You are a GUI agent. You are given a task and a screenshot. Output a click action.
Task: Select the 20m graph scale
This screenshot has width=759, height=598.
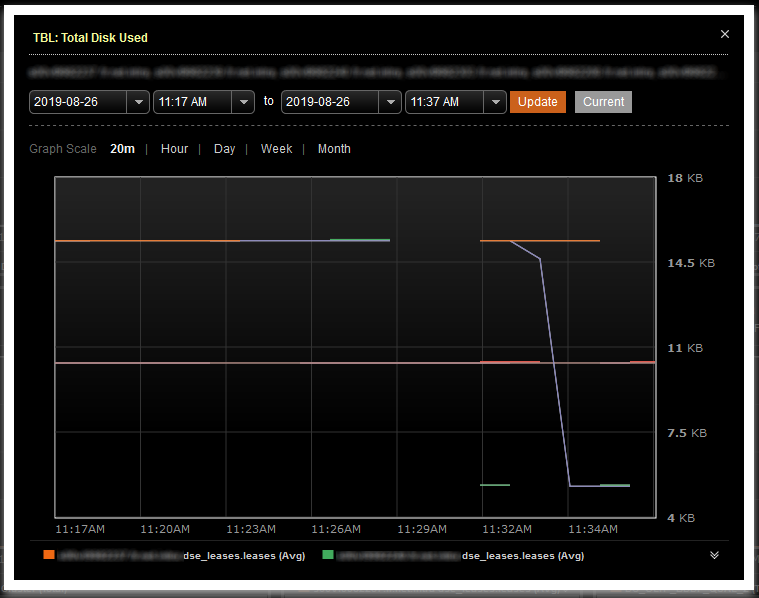[122, 149]
